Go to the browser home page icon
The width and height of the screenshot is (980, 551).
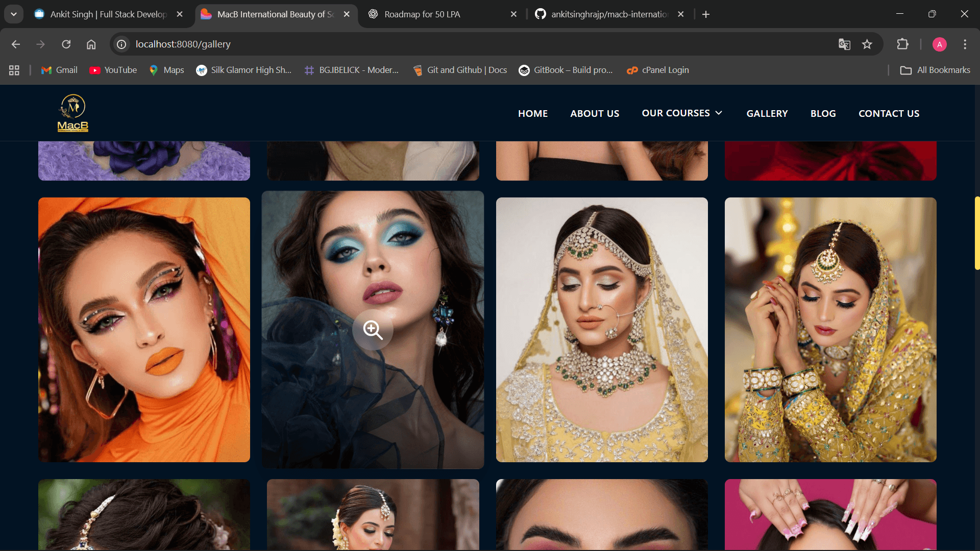pyautogui.click(x=91, y=44)
